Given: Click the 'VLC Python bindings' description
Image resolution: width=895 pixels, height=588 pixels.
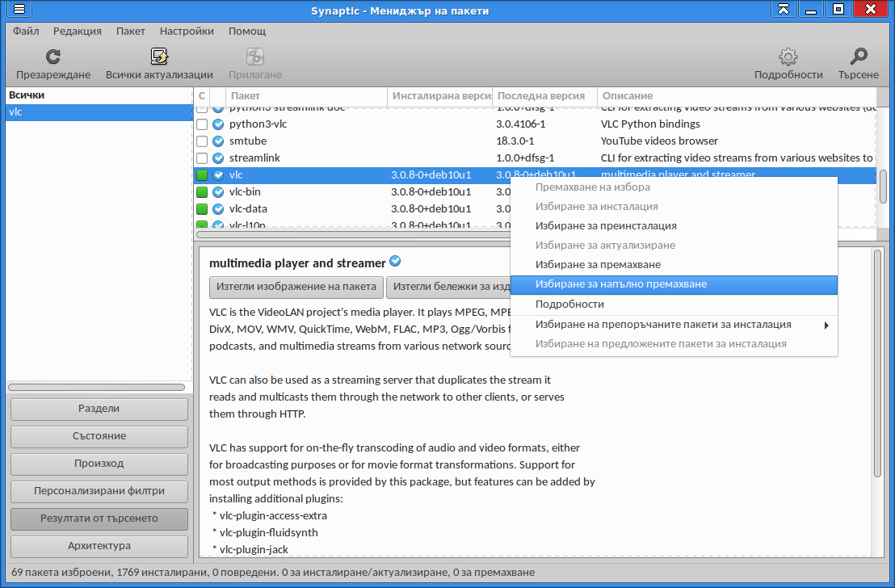Looking at the screenshot, I should [650, 124].
